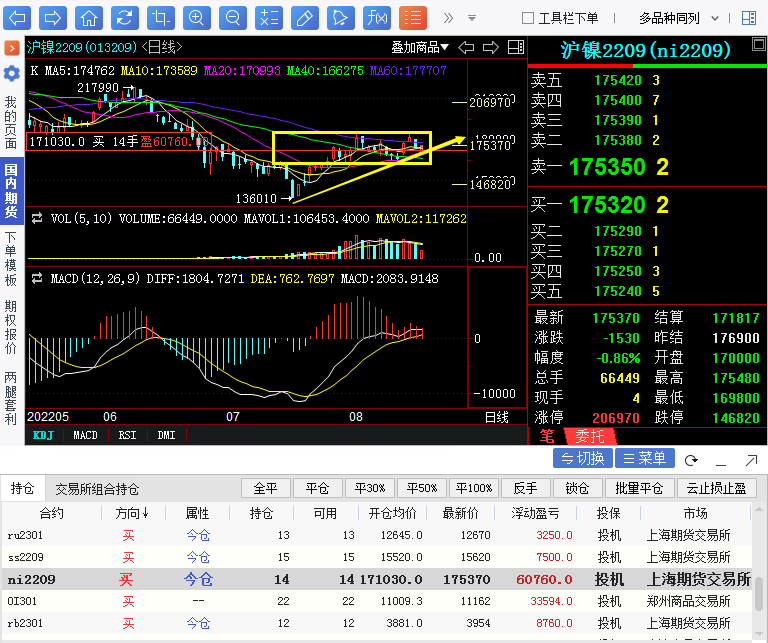Click the refresh toolbar icon

click(x=124, y=17)
